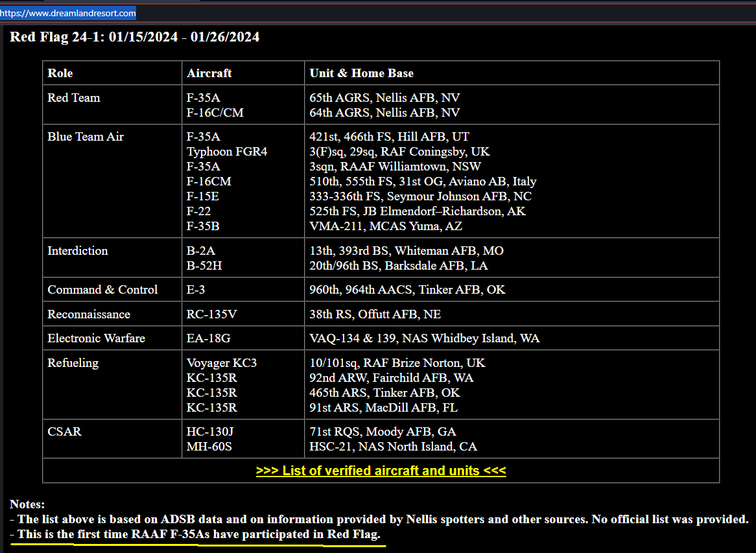Click 13th, 393rd BS, Whiteman AFB text
The image size is (756, 553).
tap(407, 251)
